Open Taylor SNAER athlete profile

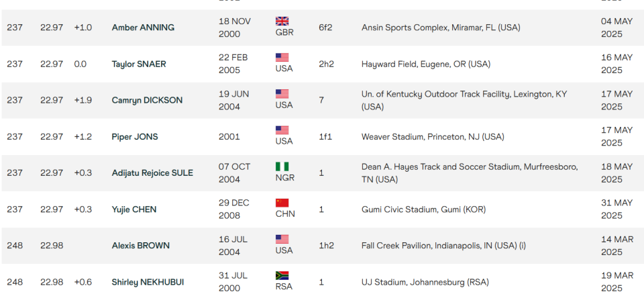[139, 64]
